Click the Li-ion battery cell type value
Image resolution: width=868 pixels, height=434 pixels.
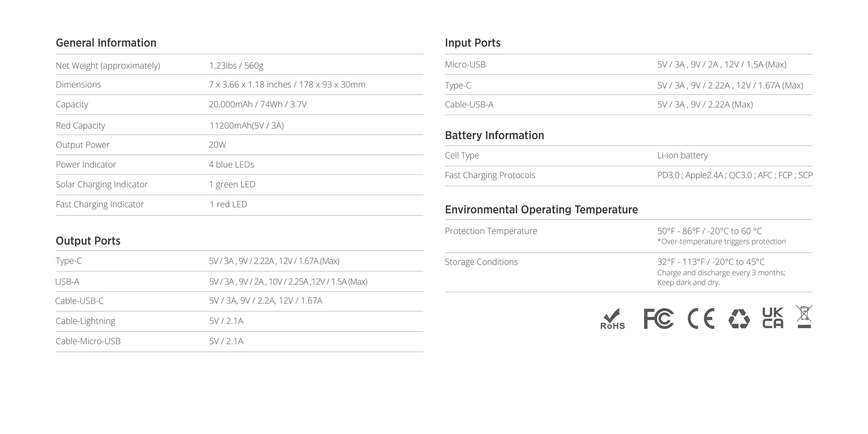click(682, 155)
